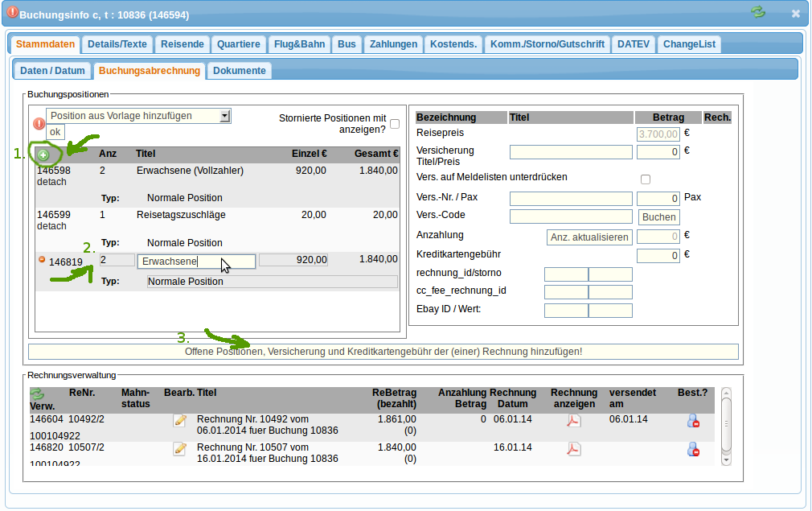Click the Offene Positionen zur Rechnung hinzufügen bar
This screenshot has height=511, width=812.
pyautogui.click(x=383, y=352)
